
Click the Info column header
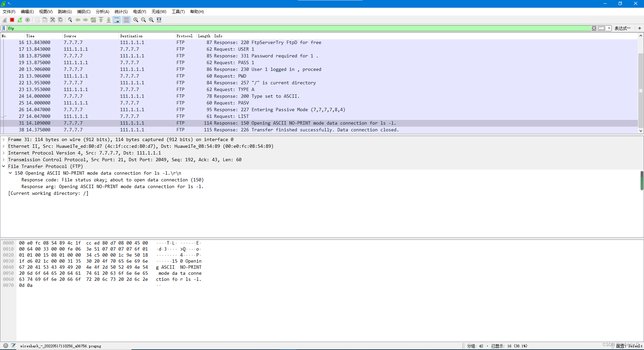pyautogui.click(x=425, y=36)
